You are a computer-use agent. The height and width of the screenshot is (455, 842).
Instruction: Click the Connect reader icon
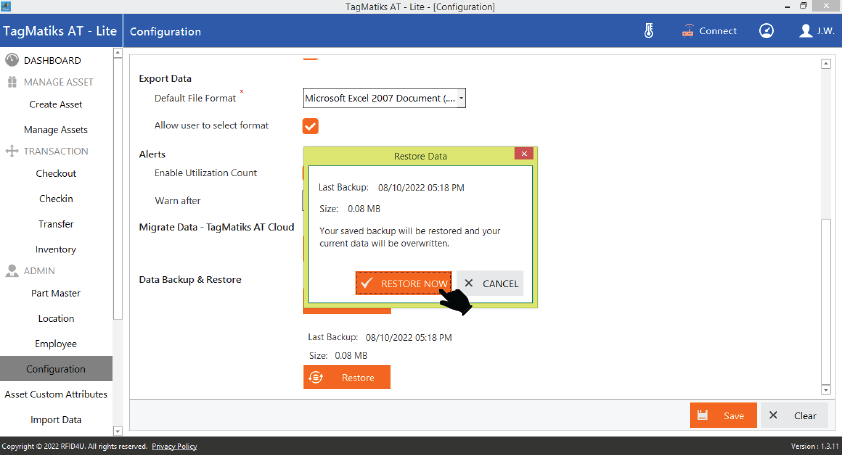pos(688,31)
